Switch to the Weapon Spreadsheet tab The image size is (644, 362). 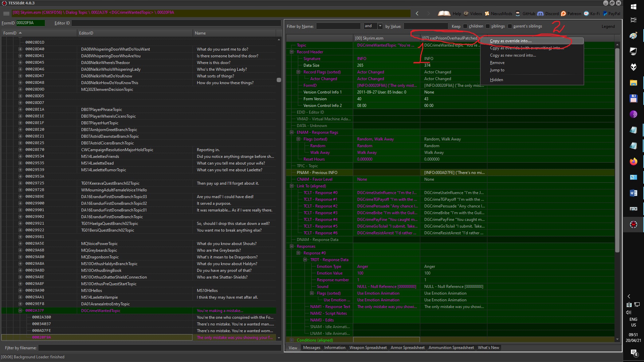(368, 348)
